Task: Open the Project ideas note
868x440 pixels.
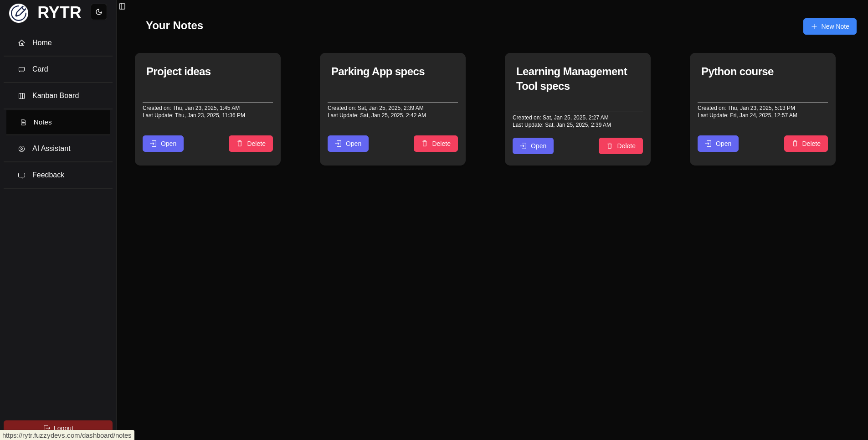Action: [x=163, y=144]
